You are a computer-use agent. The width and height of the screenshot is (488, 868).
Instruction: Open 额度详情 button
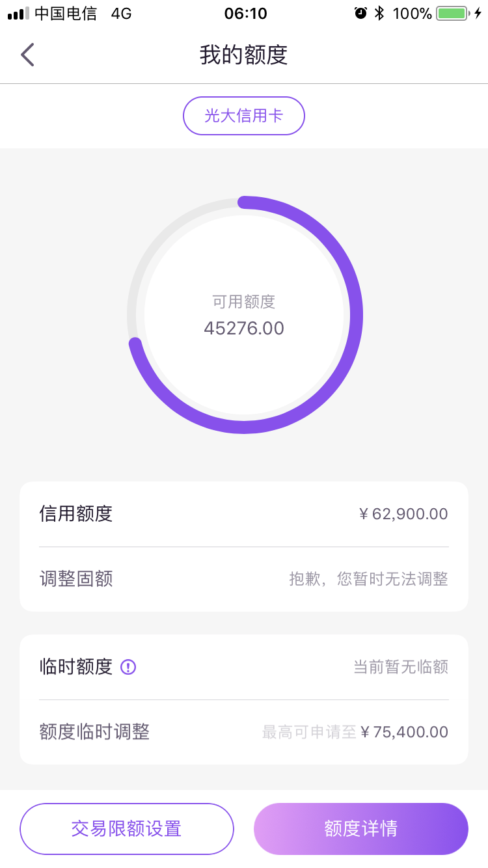click(361, 829)
